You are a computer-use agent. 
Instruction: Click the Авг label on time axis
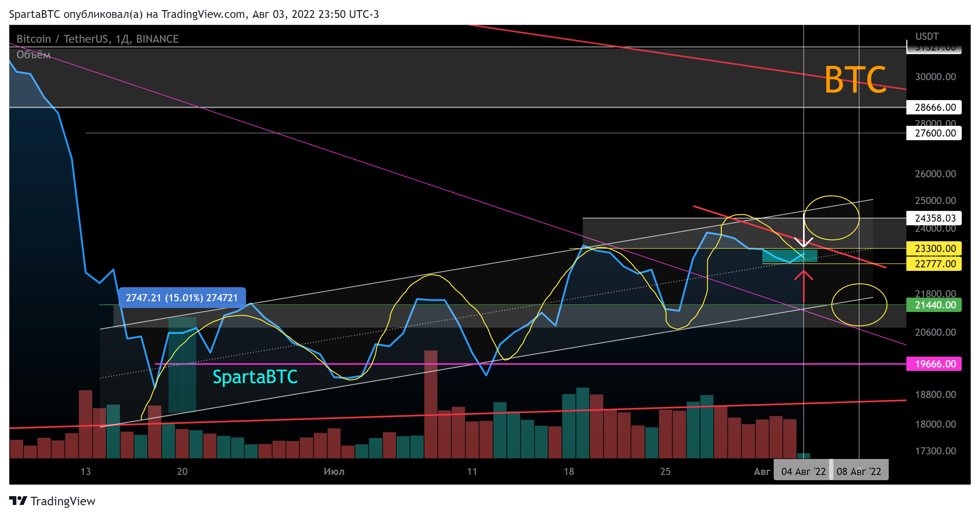tap(762, 472)
